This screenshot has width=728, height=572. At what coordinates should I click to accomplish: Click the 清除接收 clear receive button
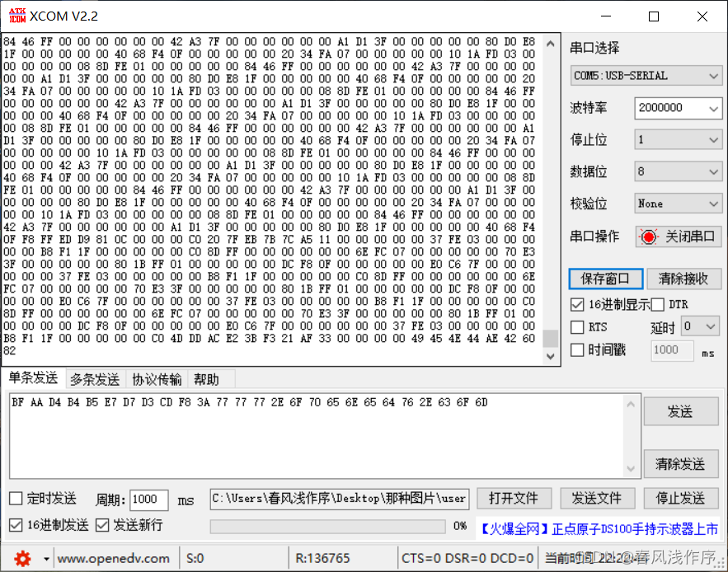click(x=682, y=279)
